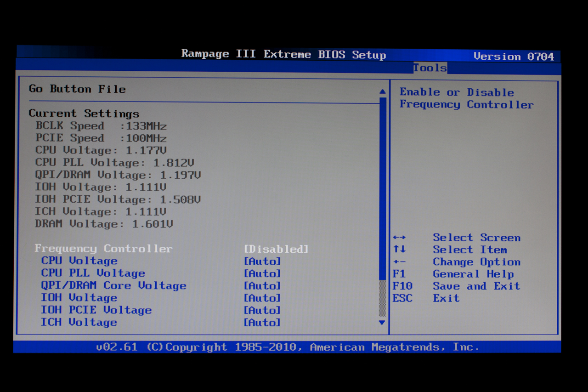Screen dimensions: 588x392
Task: Click the Current Settings heading
Action: [x=84, y=114]
